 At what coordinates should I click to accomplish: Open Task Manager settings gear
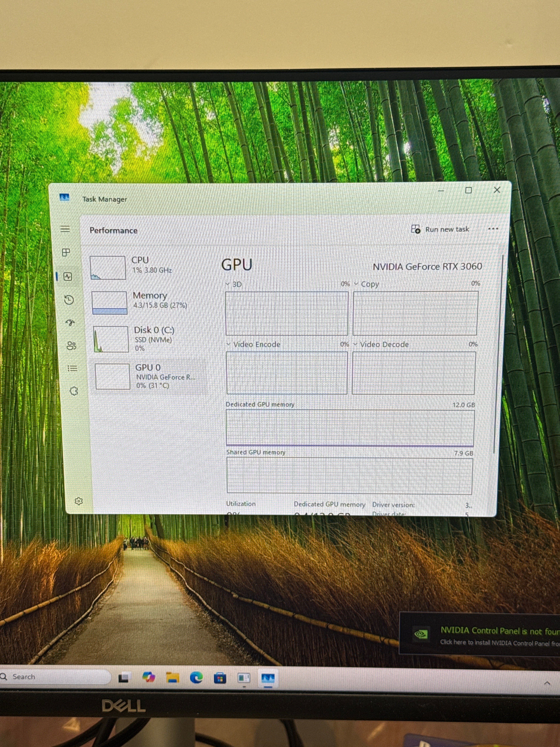coord(79,501)
